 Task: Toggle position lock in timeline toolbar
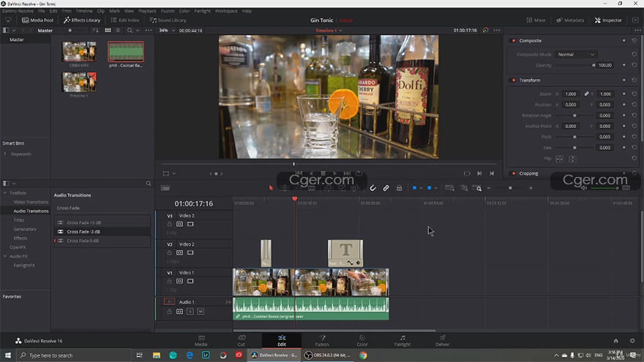tap(400, 188)
